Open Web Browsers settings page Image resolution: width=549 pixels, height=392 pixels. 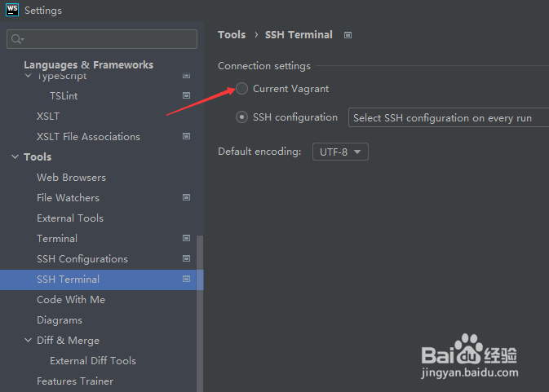(71, 178)
